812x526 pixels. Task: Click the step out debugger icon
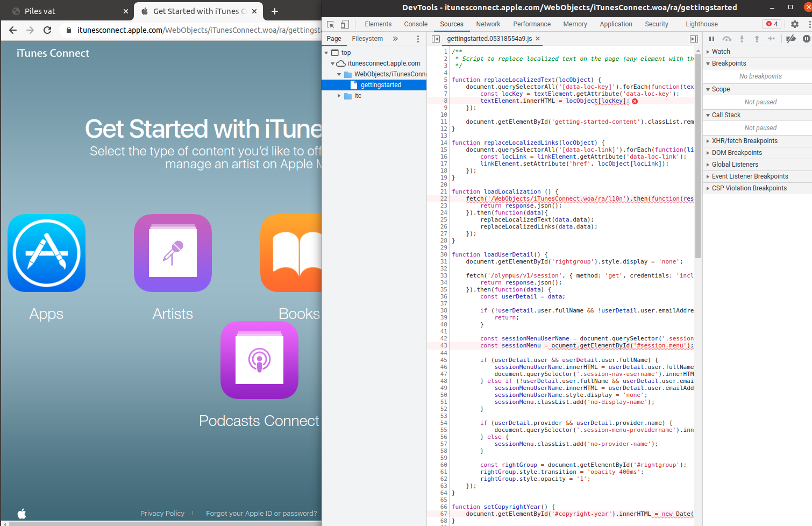point(757,39)
